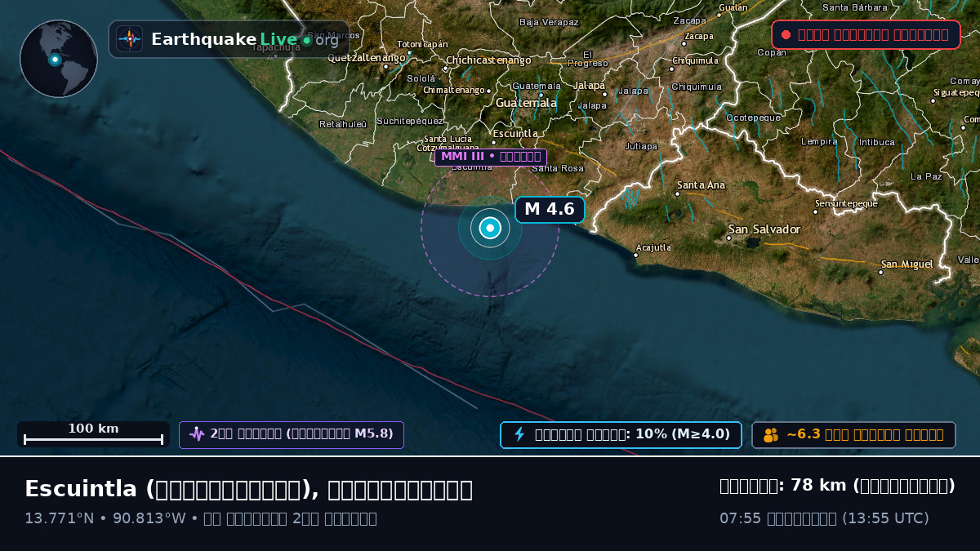Click the EarthquakeLive compass logo icon

pos(130,39)
